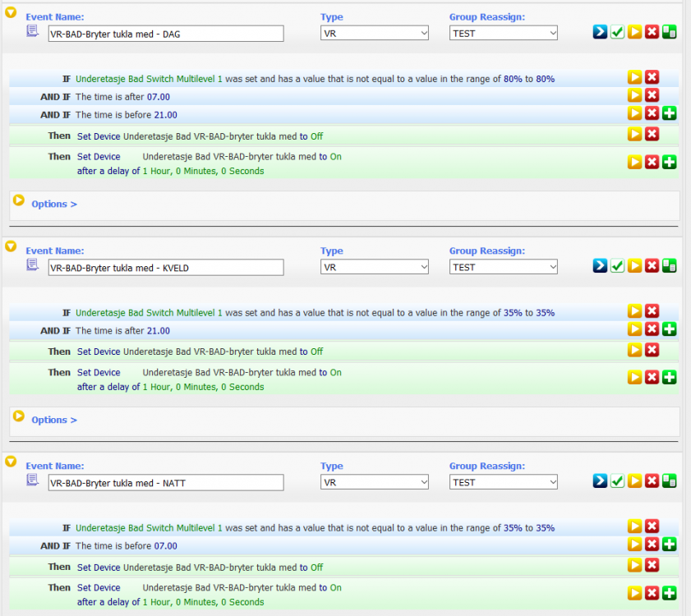
Task: Click the blue arrow icon for the DAG event
Action: point(600,32)
